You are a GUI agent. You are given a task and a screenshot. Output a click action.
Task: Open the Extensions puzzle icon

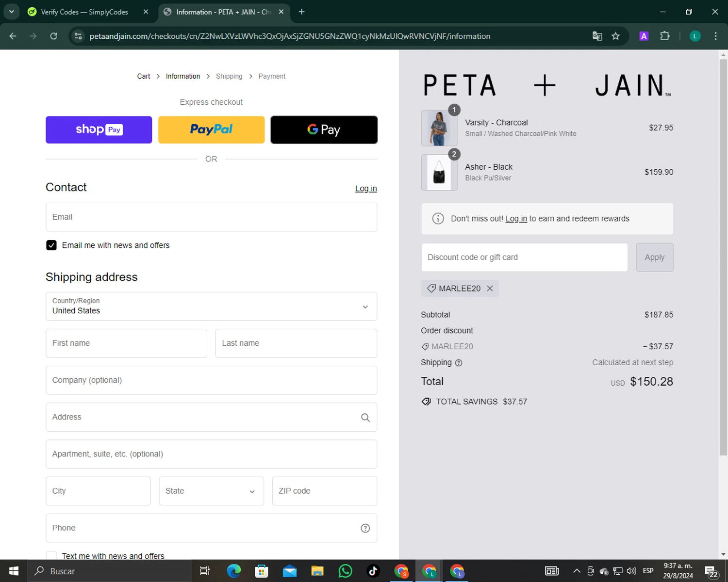(665, 36)
